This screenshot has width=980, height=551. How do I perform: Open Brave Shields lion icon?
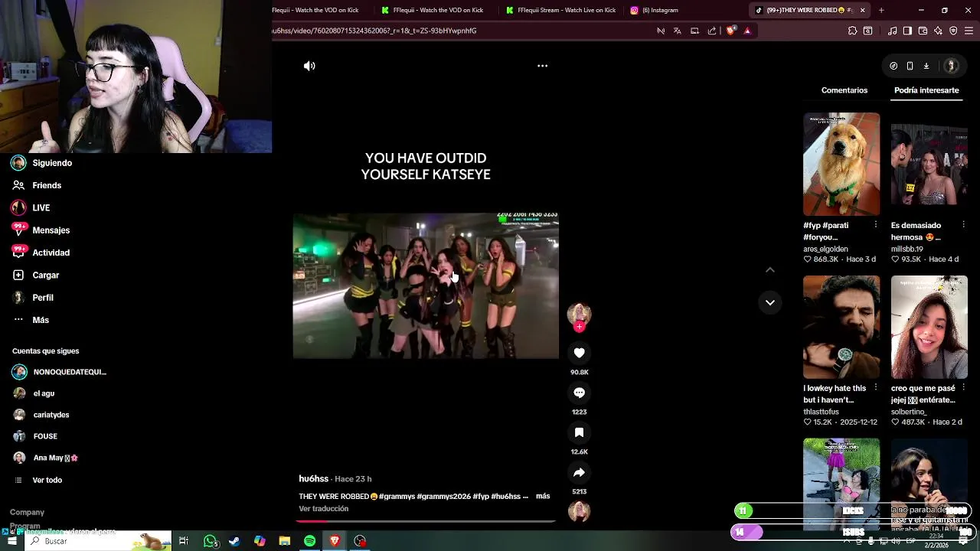730,31
